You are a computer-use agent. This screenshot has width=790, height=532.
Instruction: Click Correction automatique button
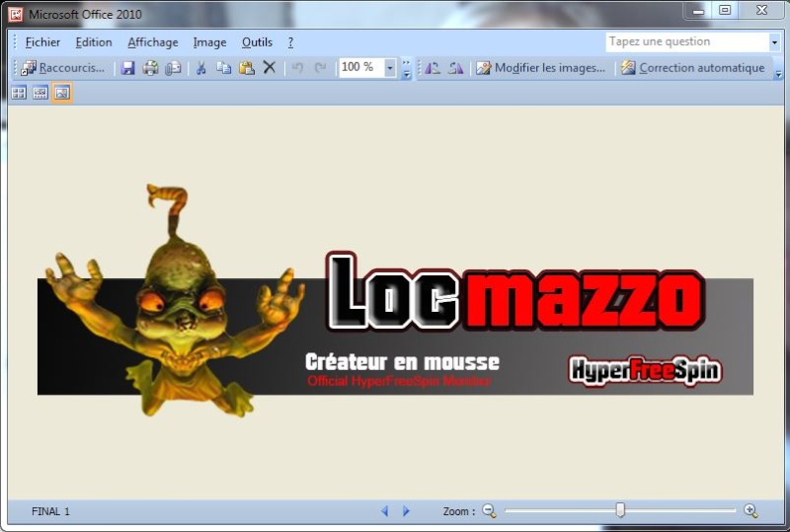click(693, 67)
